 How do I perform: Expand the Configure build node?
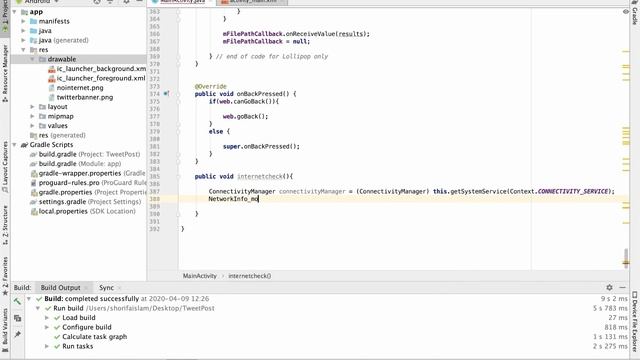tap(47, 327)
